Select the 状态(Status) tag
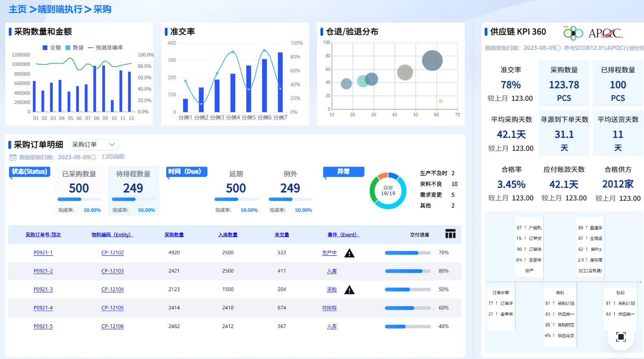Image resolution: width=644 pixels, height=359 pixels. click(x=29, y=172)
